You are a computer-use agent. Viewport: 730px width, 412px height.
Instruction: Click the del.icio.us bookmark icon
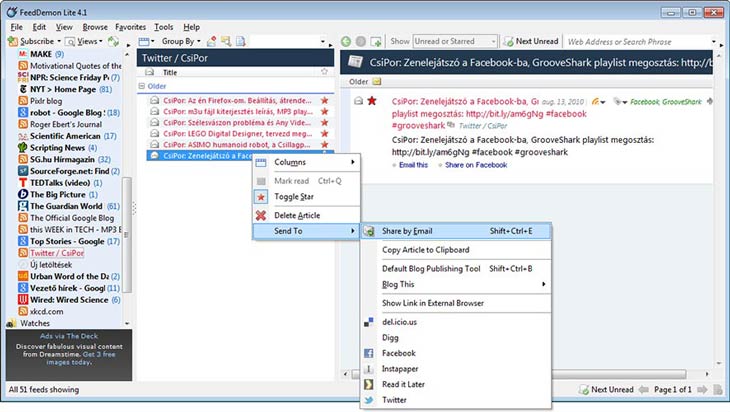click(x=369, y=321)
